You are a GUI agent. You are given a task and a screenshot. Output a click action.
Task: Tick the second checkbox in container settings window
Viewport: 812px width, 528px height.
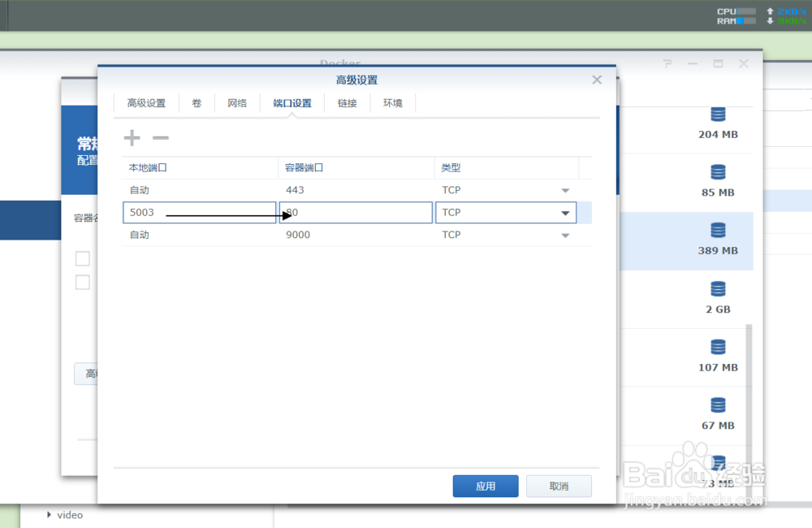[82, 283]
